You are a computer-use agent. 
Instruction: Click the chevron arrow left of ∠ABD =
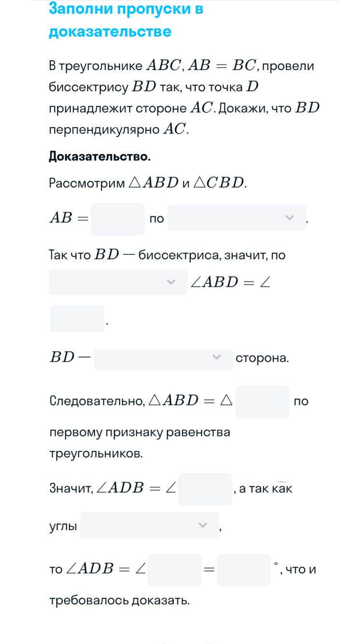pos(170,282)
